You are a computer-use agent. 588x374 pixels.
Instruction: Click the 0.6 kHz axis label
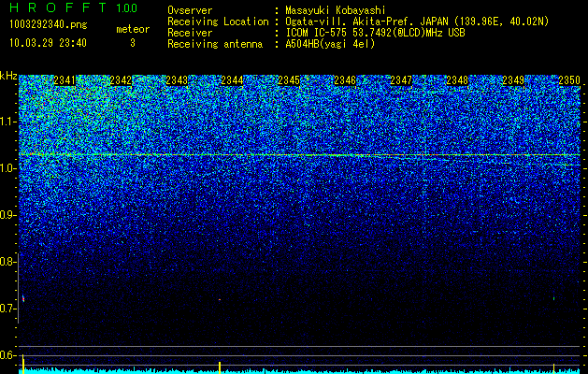8,355
